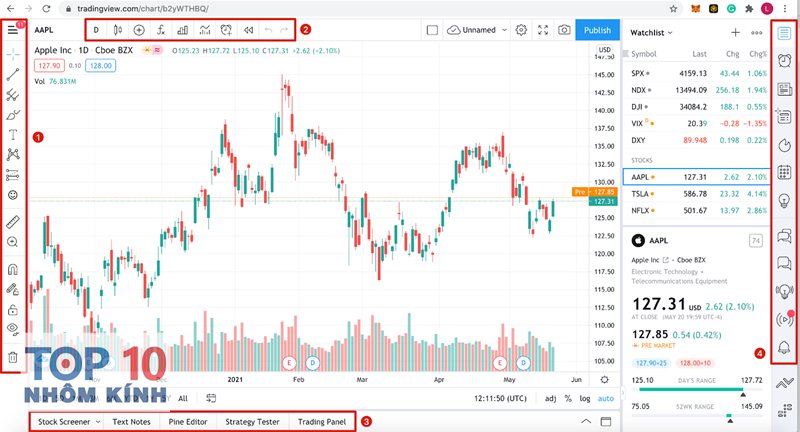This screenshot has width=800, height=432.
Task: Open the Stock Screener tab
Action: tap(64, 422)
